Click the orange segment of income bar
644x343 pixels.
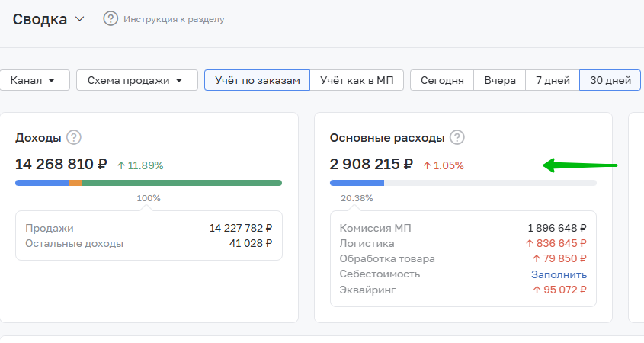75,183
